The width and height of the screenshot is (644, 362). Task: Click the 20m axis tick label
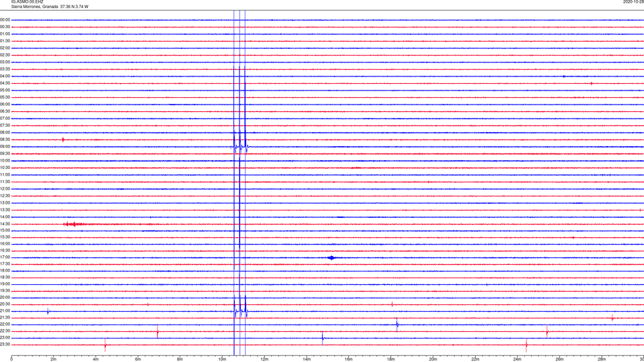(433, 359)
